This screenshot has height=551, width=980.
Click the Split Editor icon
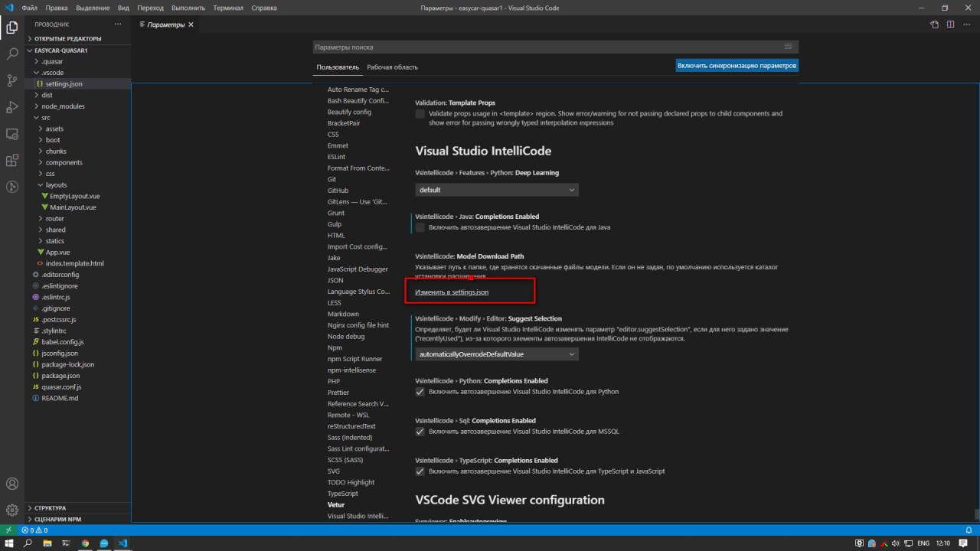click(950, 24)
